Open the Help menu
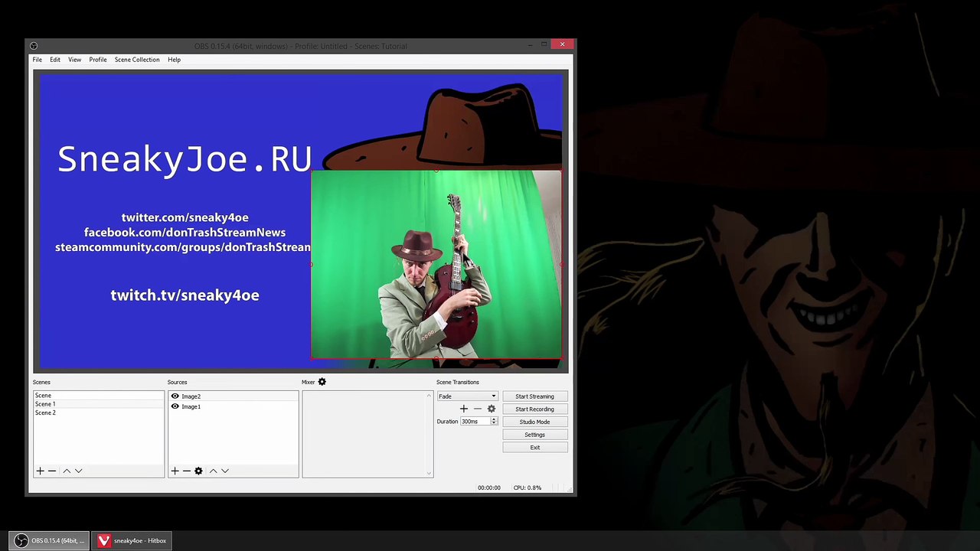Viewport: 980px width, 551px height. (x=174, y=60)
